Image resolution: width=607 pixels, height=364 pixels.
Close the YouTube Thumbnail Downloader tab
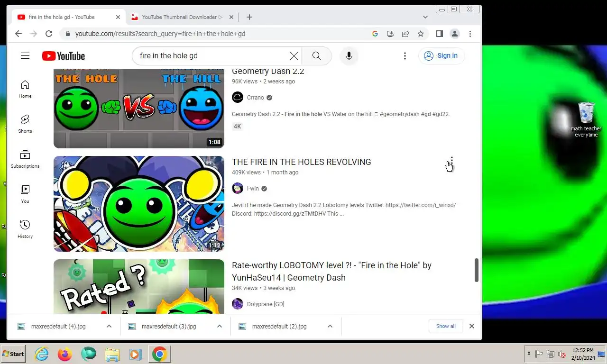[x=231, y=17]
